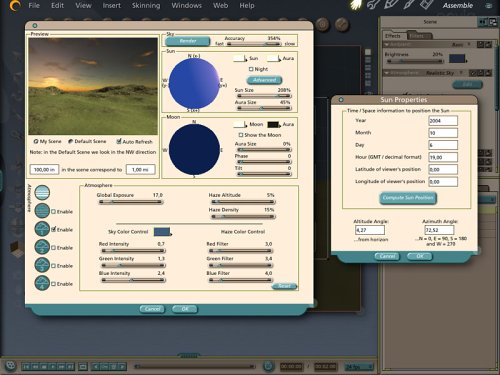500x375 pixels.
Task: Click the play button in timeline controls
Action: (x=52, y=367)
